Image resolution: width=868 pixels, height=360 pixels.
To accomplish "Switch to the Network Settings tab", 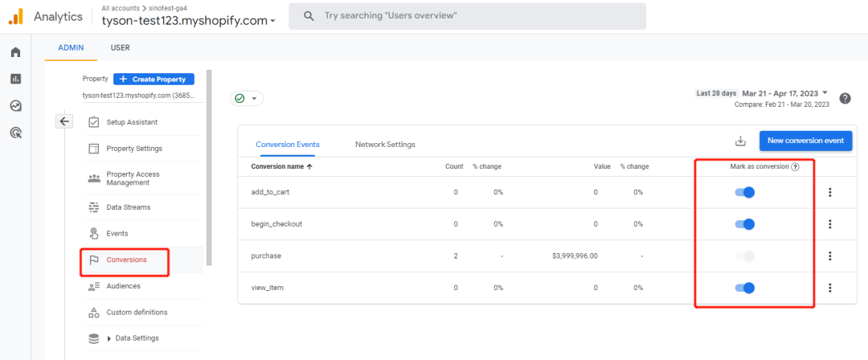I will (x=385, y=145).
